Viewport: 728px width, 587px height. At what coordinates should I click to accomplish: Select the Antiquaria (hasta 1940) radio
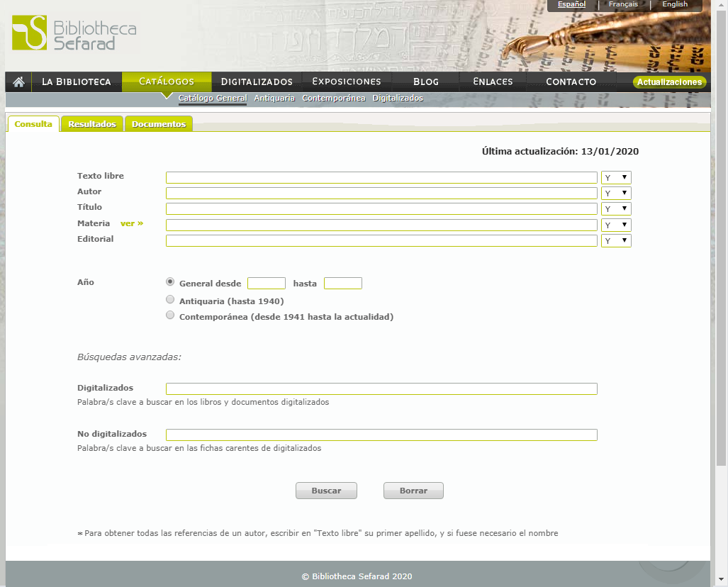(170, 300)
